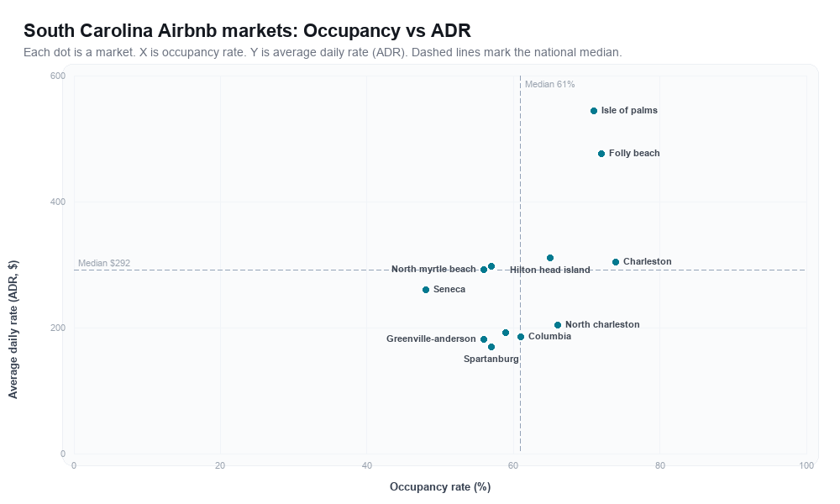The height and width of the screenshot is (504, 840).
Task: Click the 'Occupancy rate (%)' axis title
Action: pos(440,487)
